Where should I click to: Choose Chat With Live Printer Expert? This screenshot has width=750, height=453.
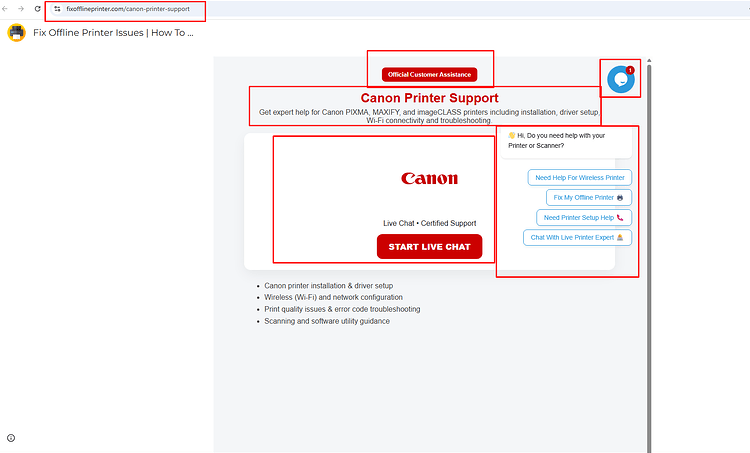click(x=577, y=238)
